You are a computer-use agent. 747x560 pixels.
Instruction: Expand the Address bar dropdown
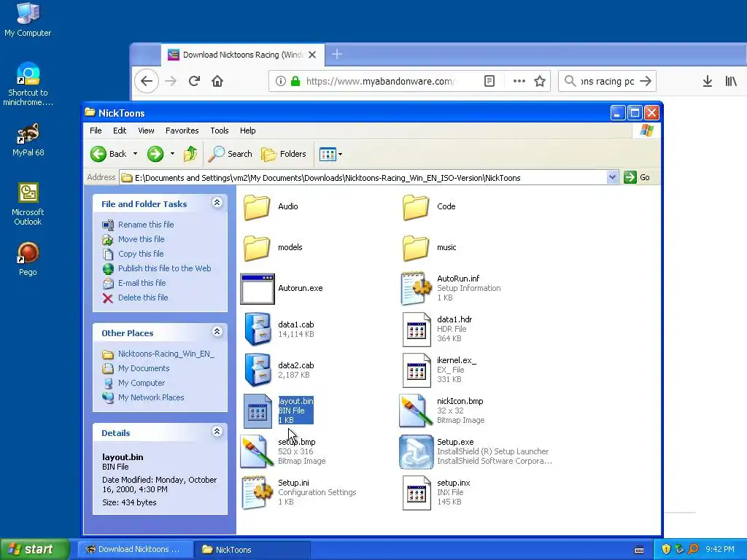(612, 178)
